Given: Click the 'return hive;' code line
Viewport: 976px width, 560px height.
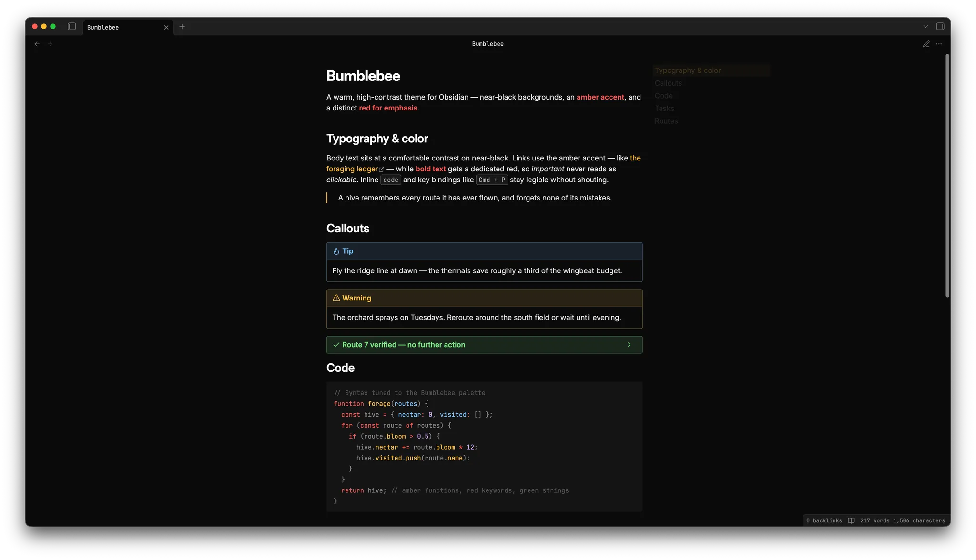Looking at the screenshot, I should click(x=364, y=490).
